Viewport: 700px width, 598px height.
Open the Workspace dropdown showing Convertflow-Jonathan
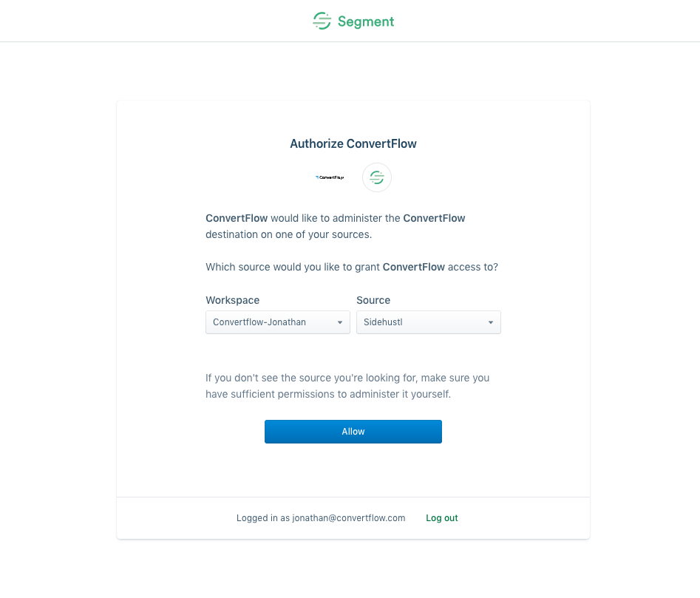(278, 322)
